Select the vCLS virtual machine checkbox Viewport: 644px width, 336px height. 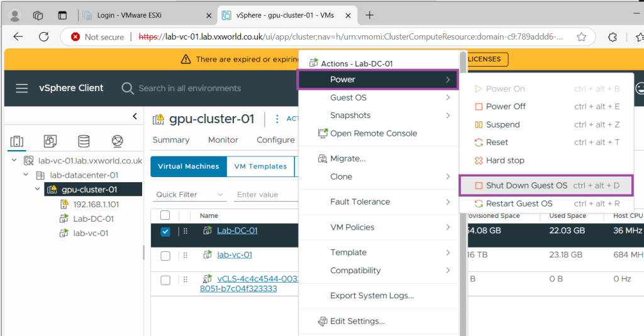click(165, 280)
